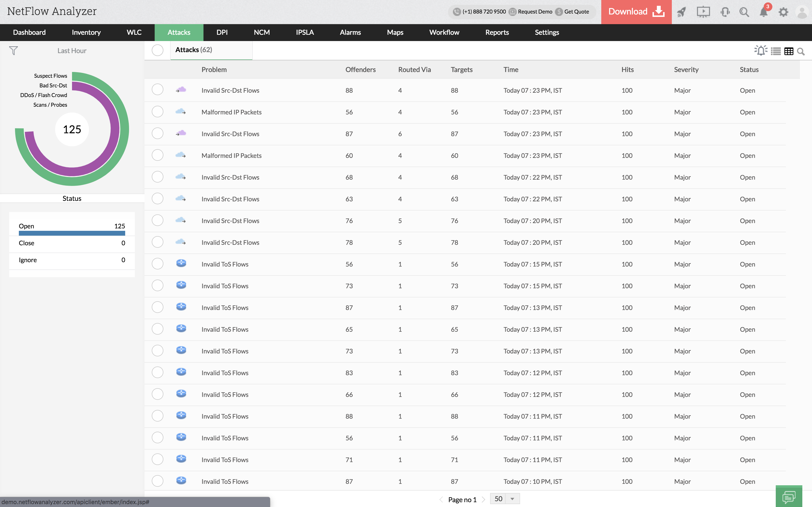Viewport: 812px width, 507px height.
Task: Open notifications bell with badge 3
Action: tap(763, 12)
